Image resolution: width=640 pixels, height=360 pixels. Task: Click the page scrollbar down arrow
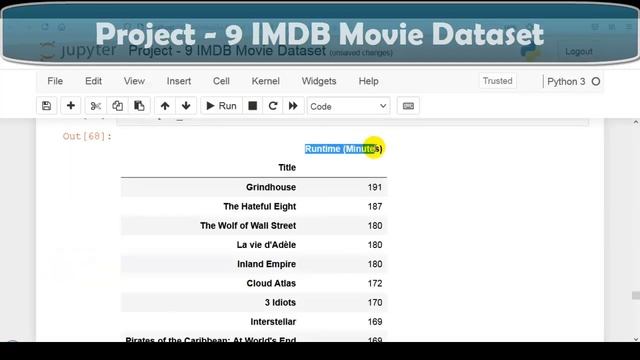(636, 339)
